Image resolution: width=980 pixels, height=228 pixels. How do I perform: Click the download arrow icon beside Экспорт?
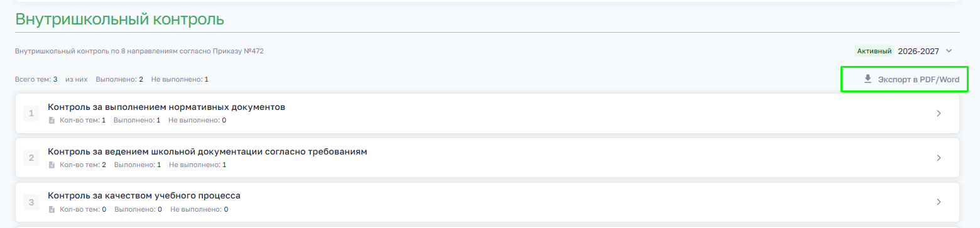coord(868,79)
